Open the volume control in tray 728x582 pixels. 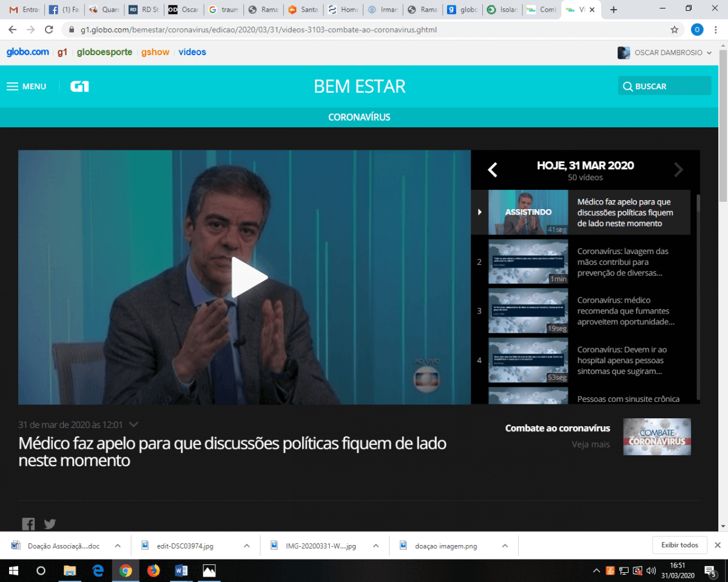(x=651, y=570)
